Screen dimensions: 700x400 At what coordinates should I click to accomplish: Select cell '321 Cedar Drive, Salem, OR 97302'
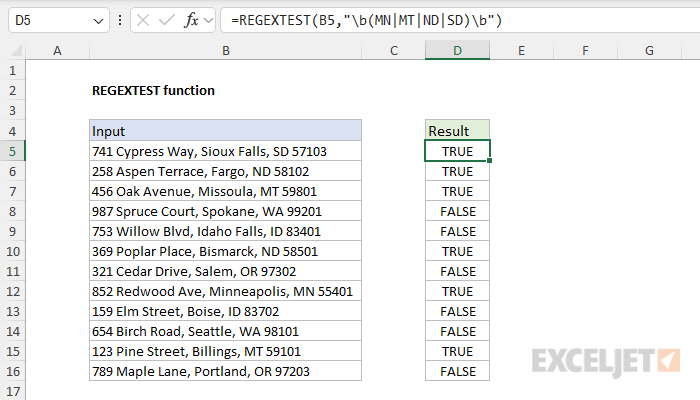pos(225,271)
